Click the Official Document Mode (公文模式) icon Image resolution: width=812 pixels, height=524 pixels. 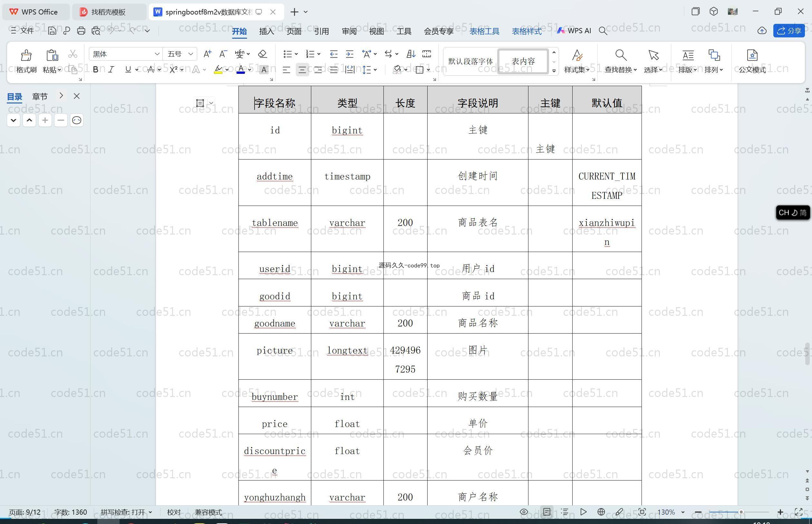752,55
